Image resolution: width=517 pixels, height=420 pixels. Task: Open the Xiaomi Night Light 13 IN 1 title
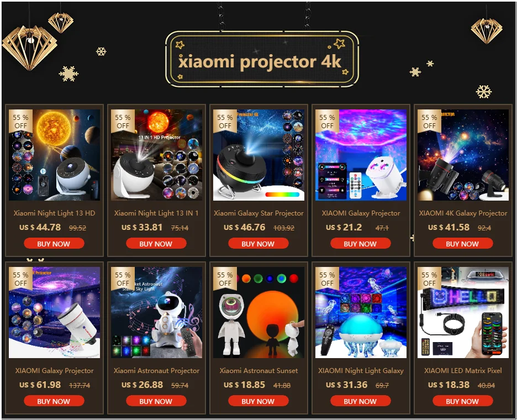(x=156, y=213)
